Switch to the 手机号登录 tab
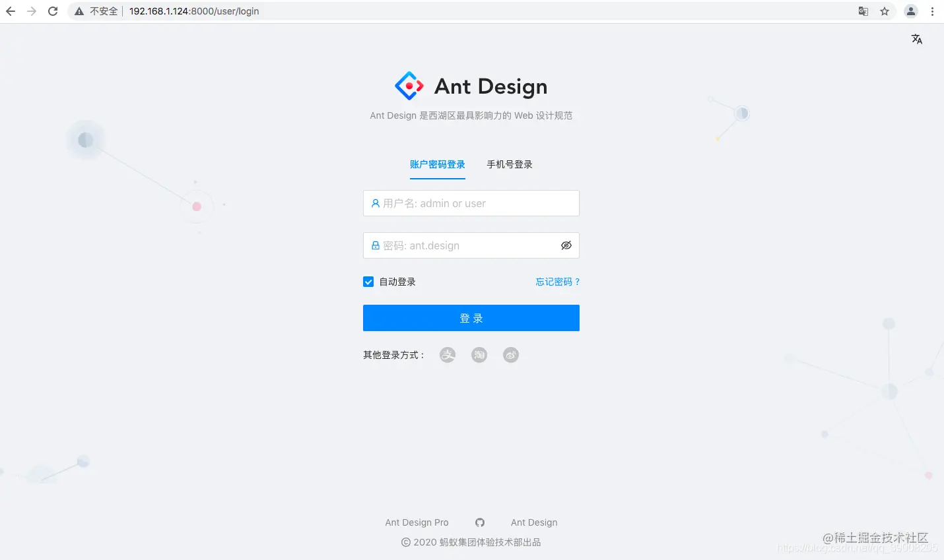This screenshot has height=560, width=944. tap(509, 164)
